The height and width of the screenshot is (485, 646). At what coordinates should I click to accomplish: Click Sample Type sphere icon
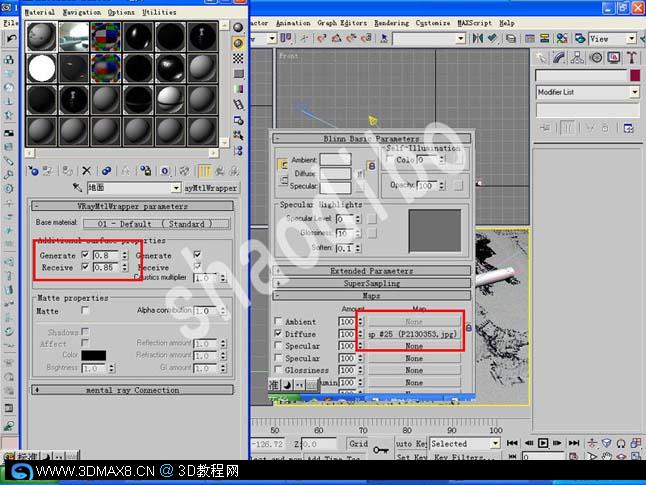238,28
